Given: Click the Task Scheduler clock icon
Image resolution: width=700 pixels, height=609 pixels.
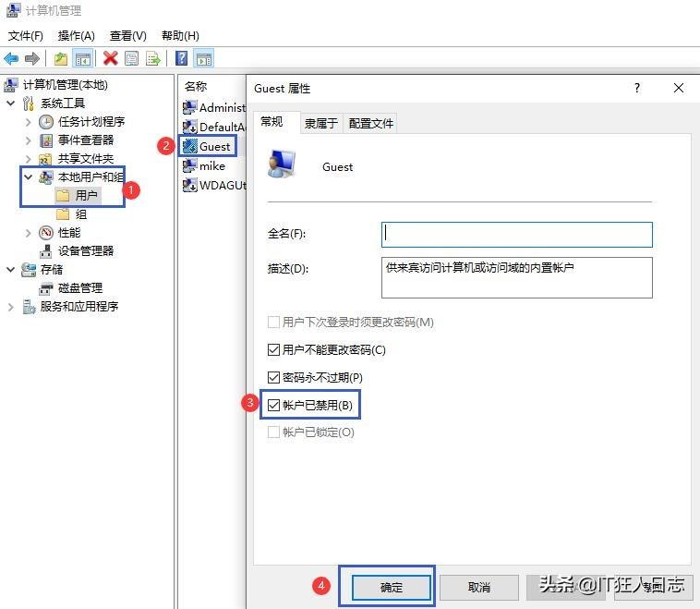Looking at the screenshot, I should pos(46,122).
